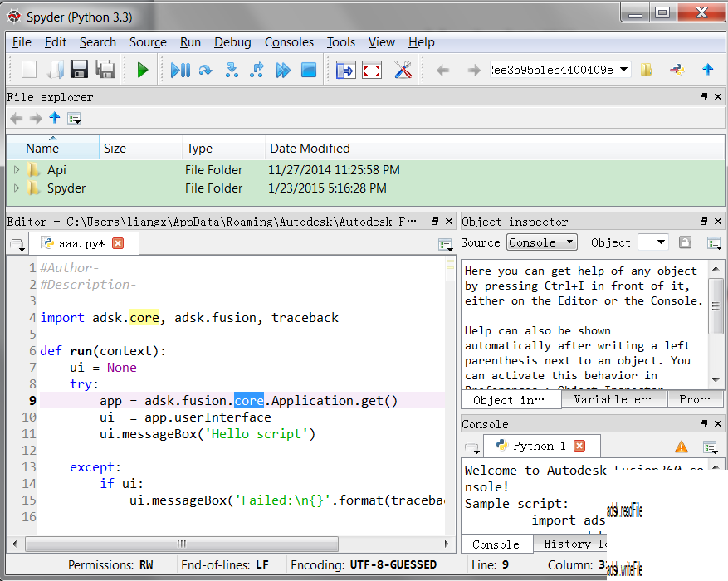Expand the Api folder in File explorer
Image resolution: width=728 pixels, height=581 pixels.
[17, 170]
